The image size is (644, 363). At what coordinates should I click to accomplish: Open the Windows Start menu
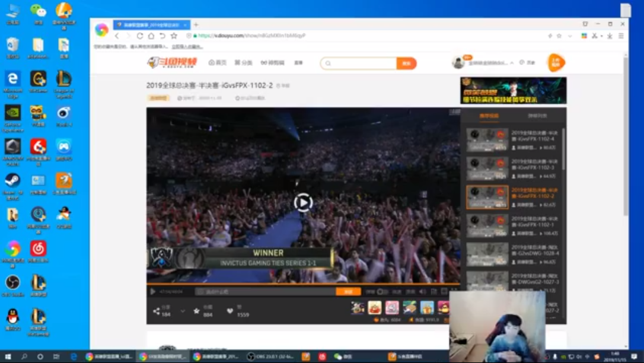[x=8, y=356]
